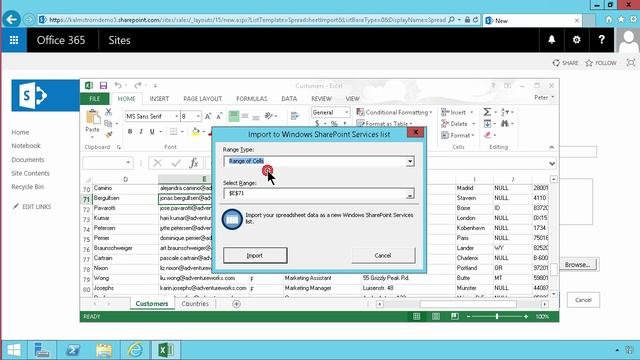Viewport: 640px width, 360px height.
Task: Click the browser back arrow
Action: click(x=11, y=19)
